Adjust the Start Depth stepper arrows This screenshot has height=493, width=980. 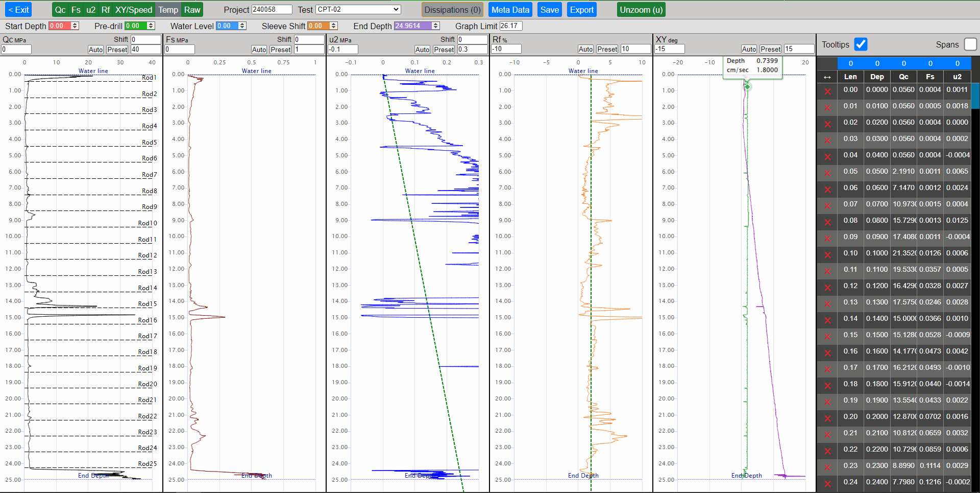point(75,26)
